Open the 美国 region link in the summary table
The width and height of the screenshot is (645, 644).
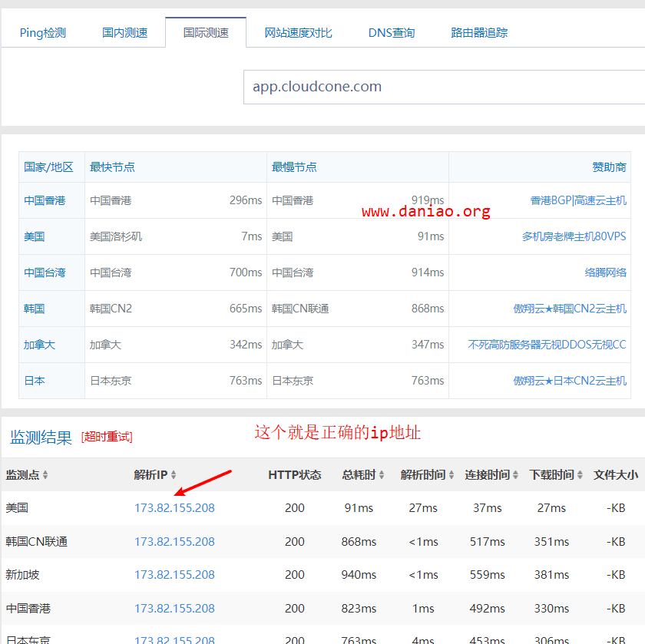pos(34,236)
